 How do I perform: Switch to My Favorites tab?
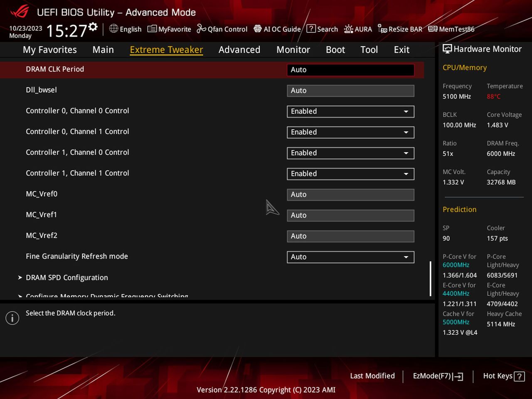pos(50,50)
